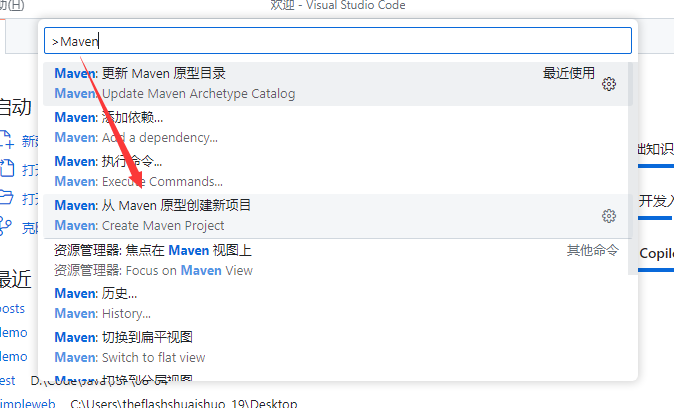Click the Help (H) menu in menu bar
The image size is (674, 408).
coord(11,6)
